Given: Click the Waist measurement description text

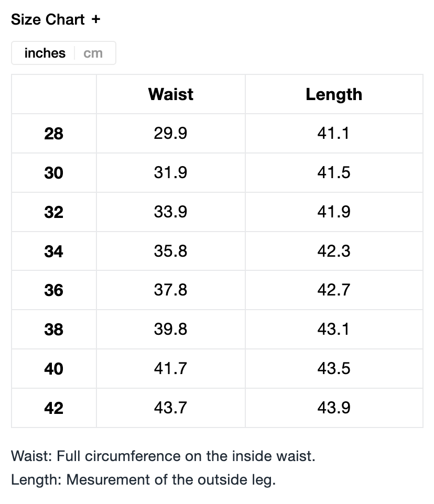Looking at the screenshot, I should pos(163,456).
